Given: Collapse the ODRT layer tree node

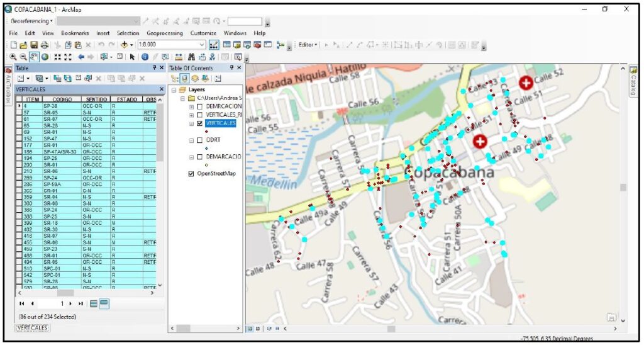Looking at the screenshot, I should click(x=191, y=140).
